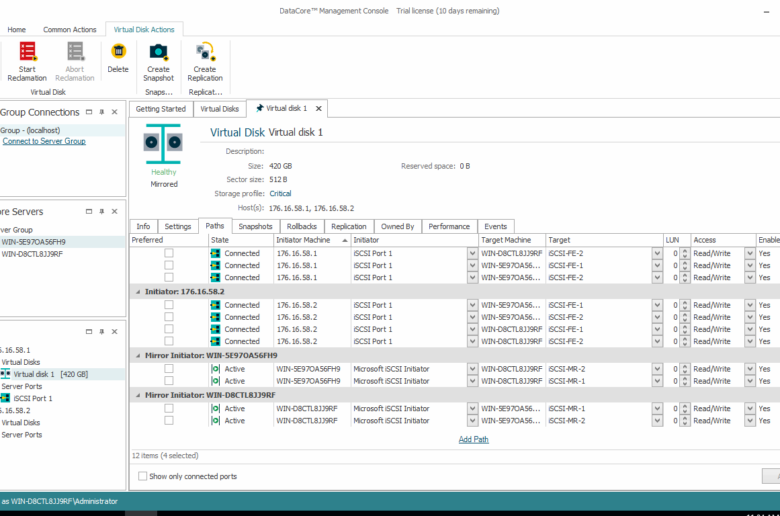Close the bottom-left hosts panel
Viewport: 780px width, 516px height.
pos(114,331)
